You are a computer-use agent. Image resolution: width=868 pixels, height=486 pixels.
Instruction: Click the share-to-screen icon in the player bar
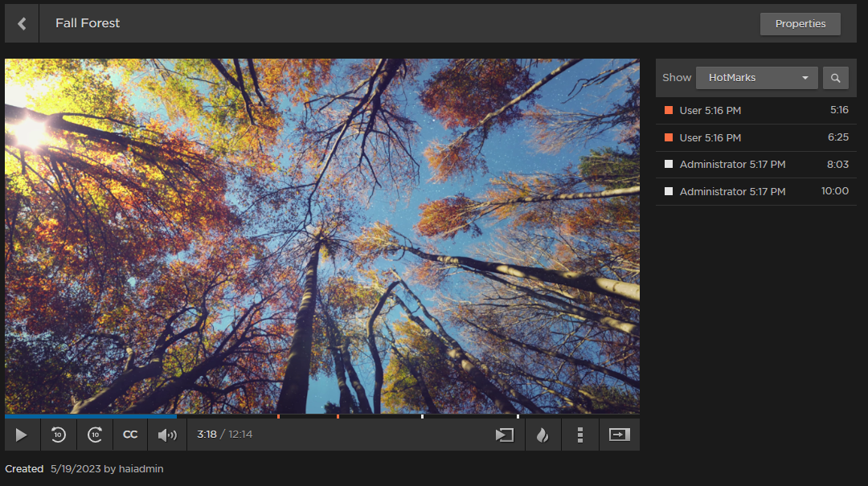point(505,435)
